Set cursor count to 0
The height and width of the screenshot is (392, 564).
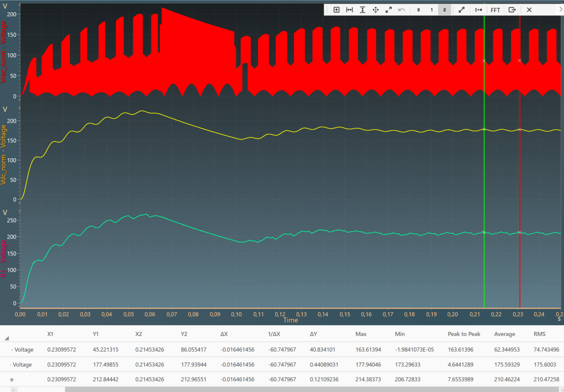coord(418,10)
